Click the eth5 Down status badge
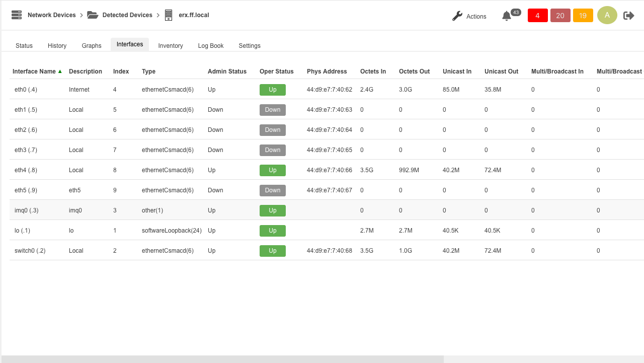The width and height of the screenshot is (644, 363). point(273,190)
